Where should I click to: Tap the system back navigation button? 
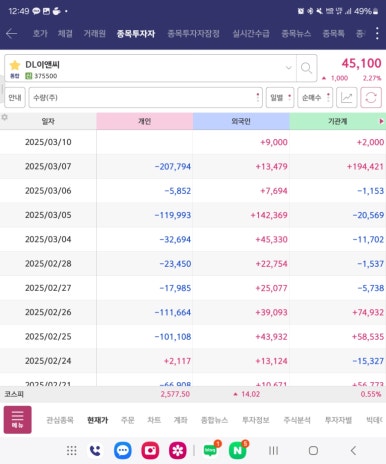[x=354, y=451]
